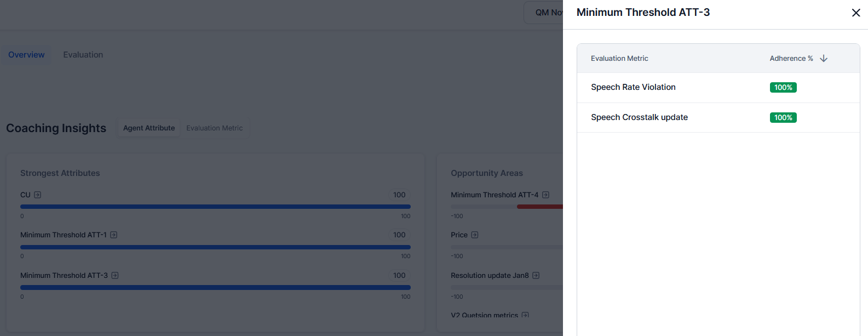Click the CU progress bar
The image size is (868, 336).
pos(215,207)
